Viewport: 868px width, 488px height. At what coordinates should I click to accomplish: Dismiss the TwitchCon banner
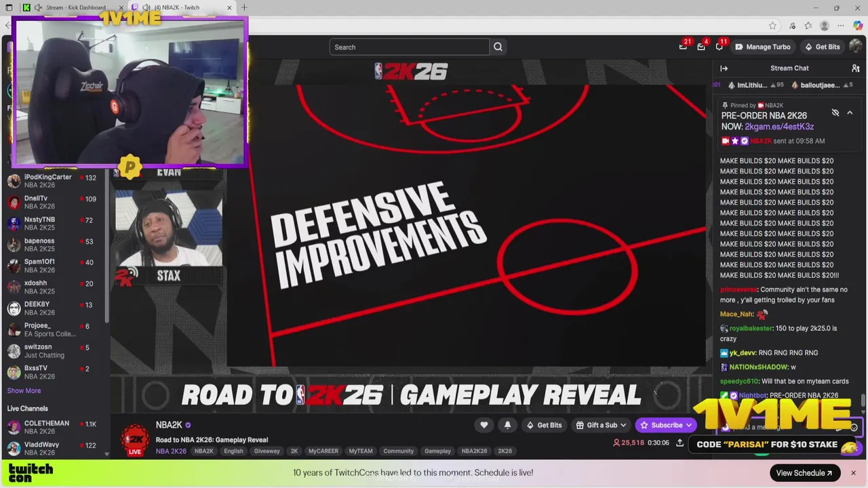point(853,473)
